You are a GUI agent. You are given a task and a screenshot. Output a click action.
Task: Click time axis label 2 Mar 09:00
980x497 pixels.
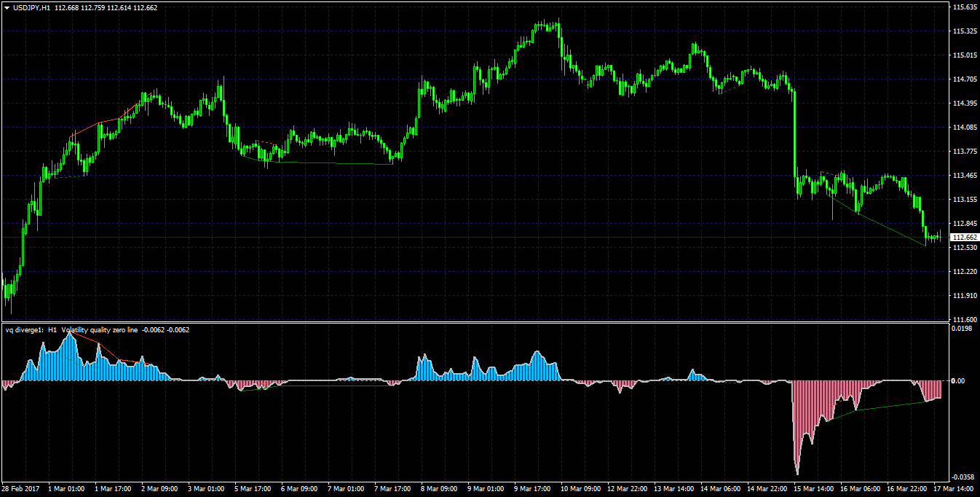159,488
